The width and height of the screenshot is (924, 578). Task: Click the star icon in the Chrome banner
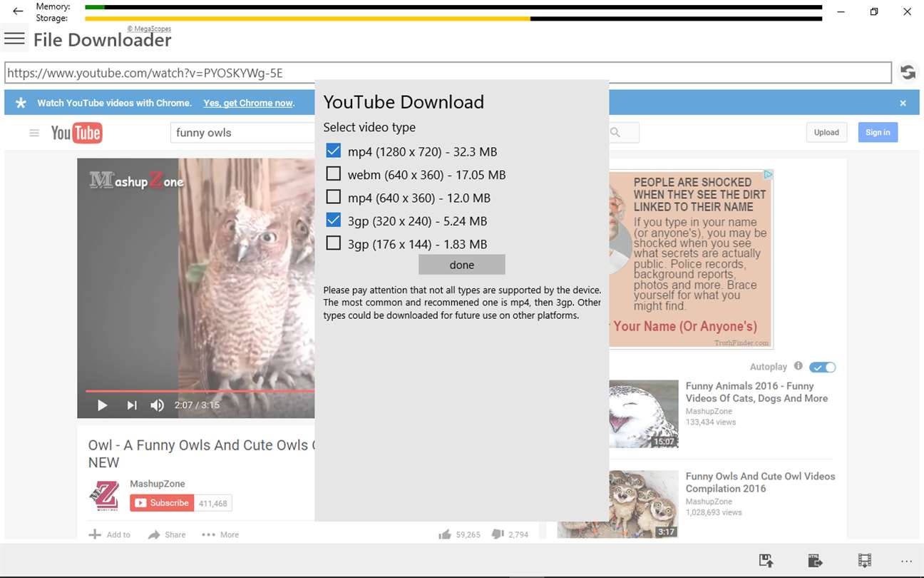pyautogui.click(x=21, y=103)
